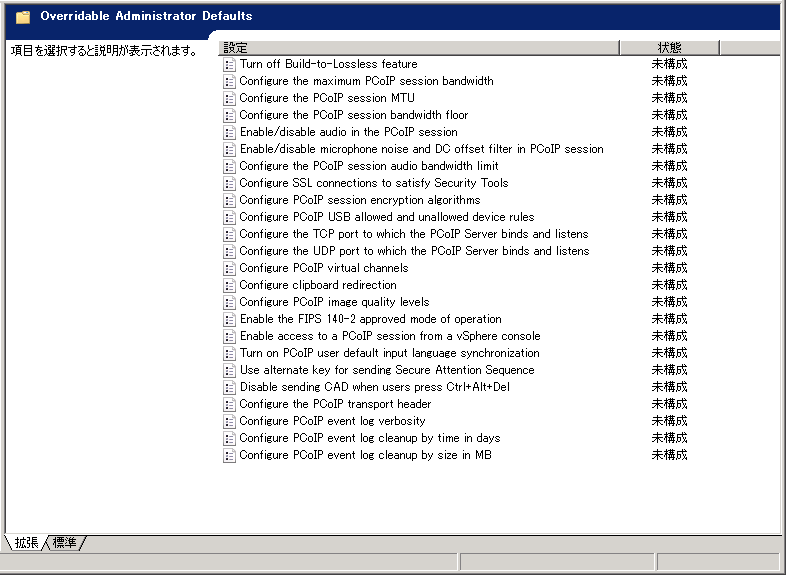Select Configure the PCoIP session MTU

tap(327, 98)
